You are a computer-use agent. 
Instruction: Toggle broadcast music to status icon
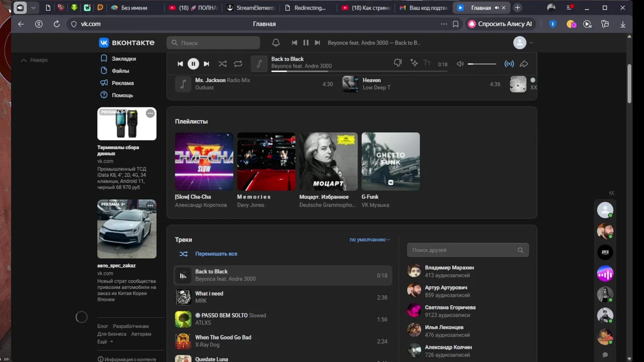coord(509,64)
